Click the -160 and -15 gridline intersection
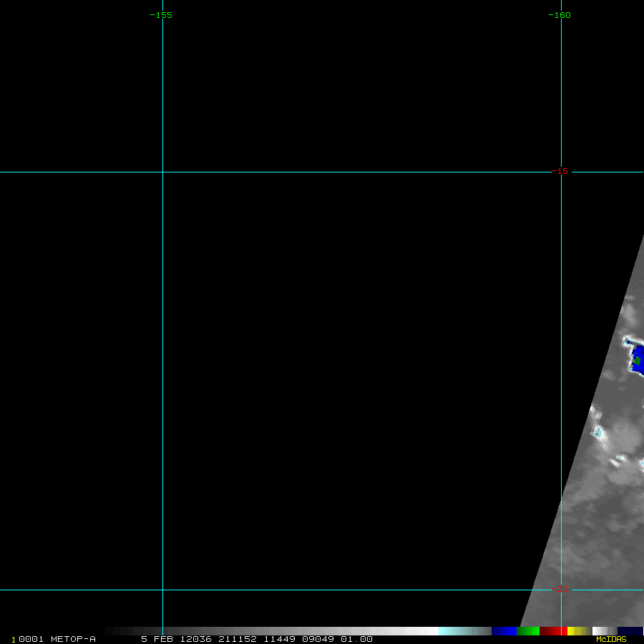 tap(561, 172)
